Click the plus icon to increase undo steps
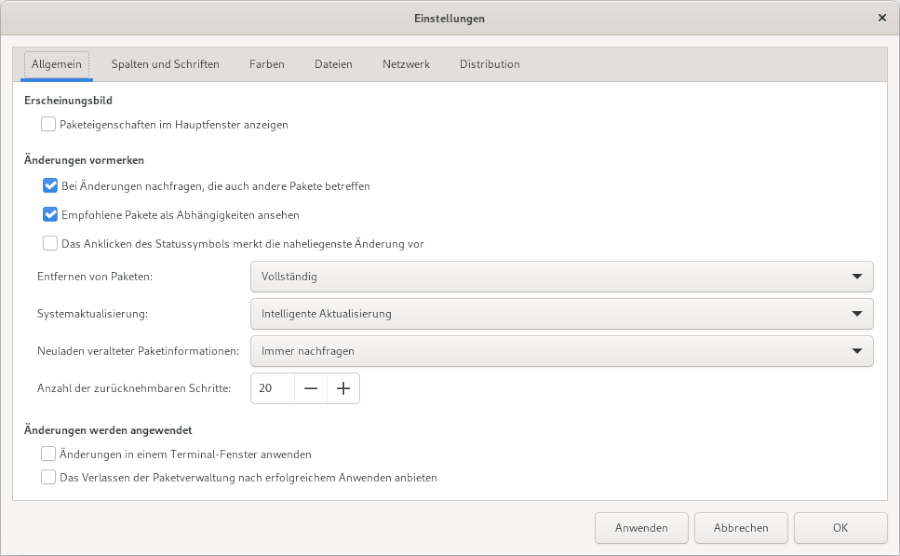Screen dimensions: 900x556 coord(343,389)
